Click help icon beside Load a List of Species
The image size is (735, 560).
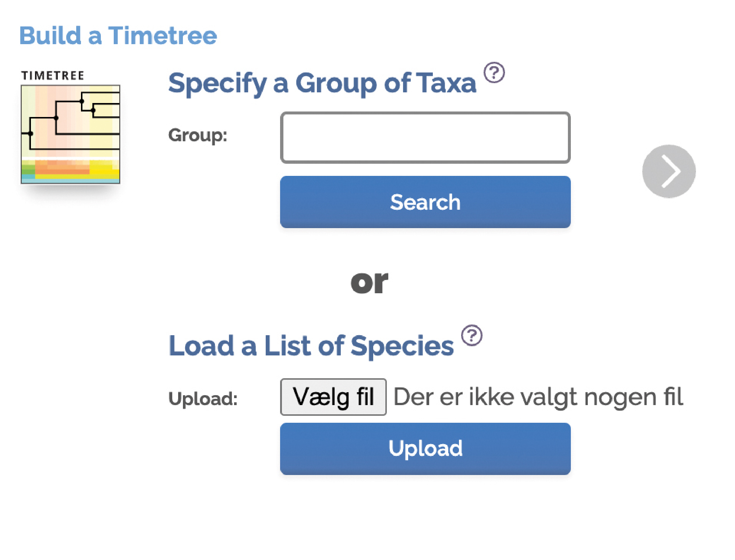[471, 335]
